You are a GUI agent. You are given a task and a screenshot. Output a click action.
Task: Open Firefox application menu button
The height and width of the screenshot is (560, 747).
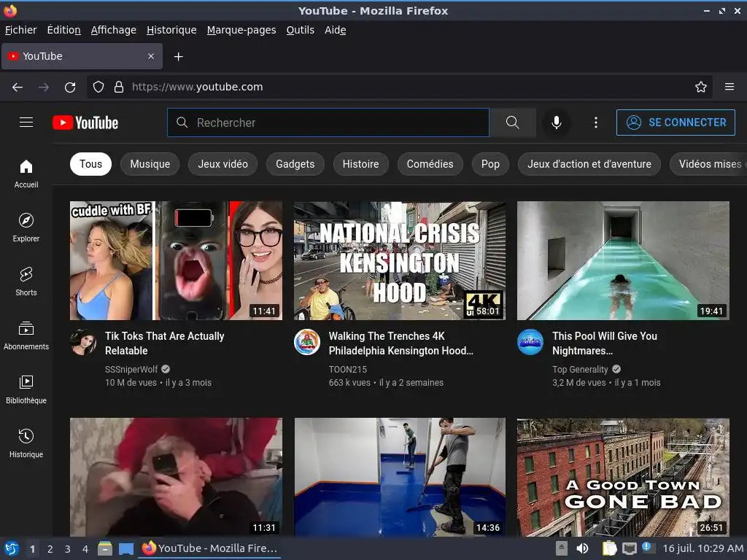coord(729,87)
